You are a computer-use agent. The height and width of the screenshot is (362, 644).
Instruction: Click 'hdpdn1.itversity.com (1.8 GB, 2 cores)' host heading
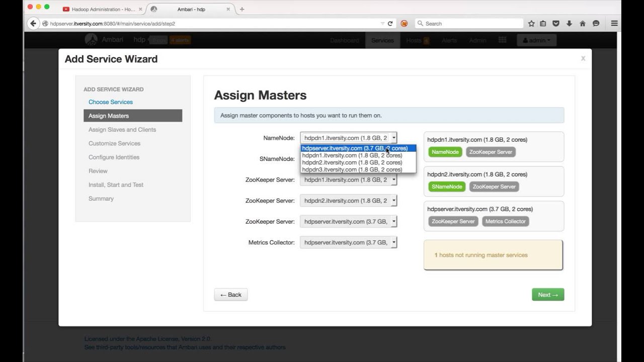coord(477,140)
